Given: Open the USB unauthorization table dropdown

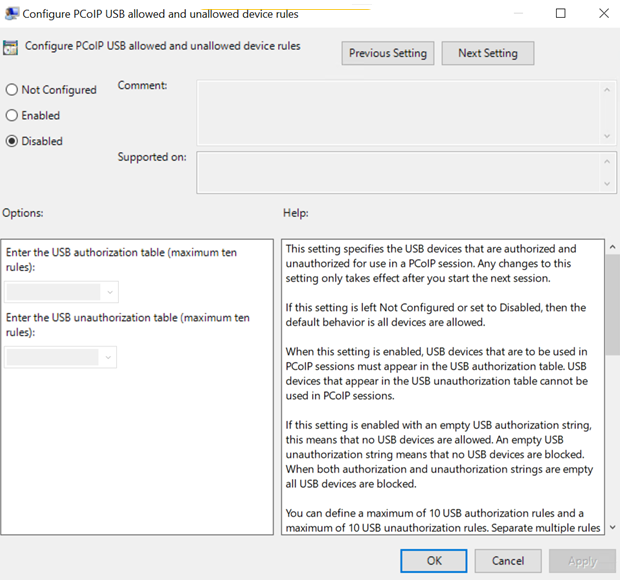Looking at the screenshot, I should coord(60,357).
